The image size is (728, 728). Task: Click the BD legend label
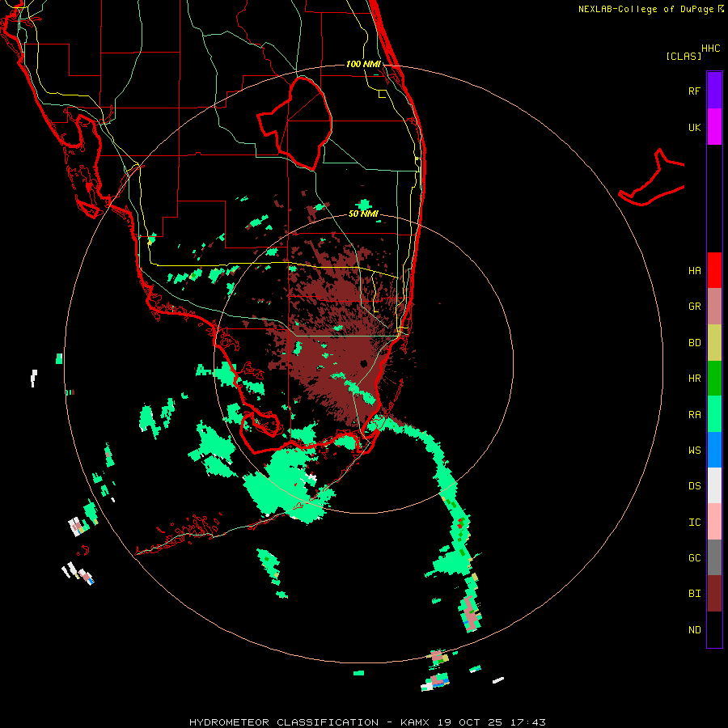(x=694, y=343)
